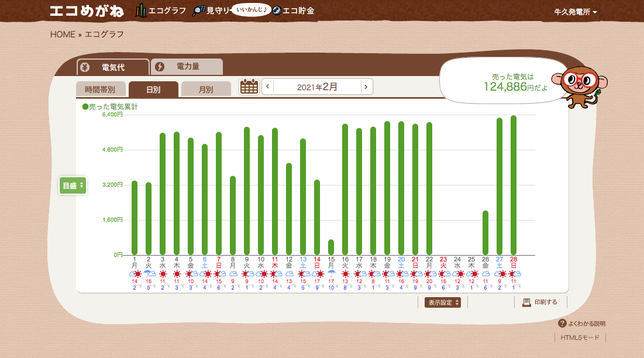The image size is (644, 358).
Task: Select the 時間帯別 tab
Action: tap(100, 89)
